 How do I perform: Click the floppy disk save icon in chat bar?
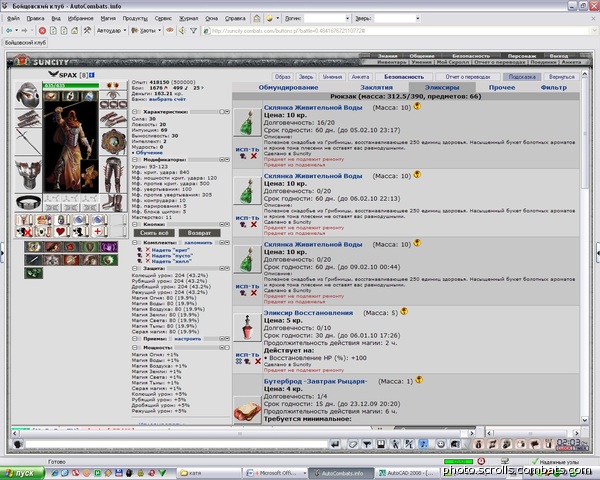coord(381,444)
